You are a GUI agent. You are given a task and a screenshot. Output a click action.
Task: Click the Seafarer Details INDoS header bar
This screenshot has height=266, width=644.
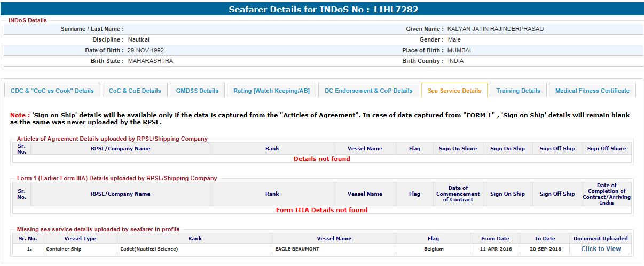[x=322, y=10]
